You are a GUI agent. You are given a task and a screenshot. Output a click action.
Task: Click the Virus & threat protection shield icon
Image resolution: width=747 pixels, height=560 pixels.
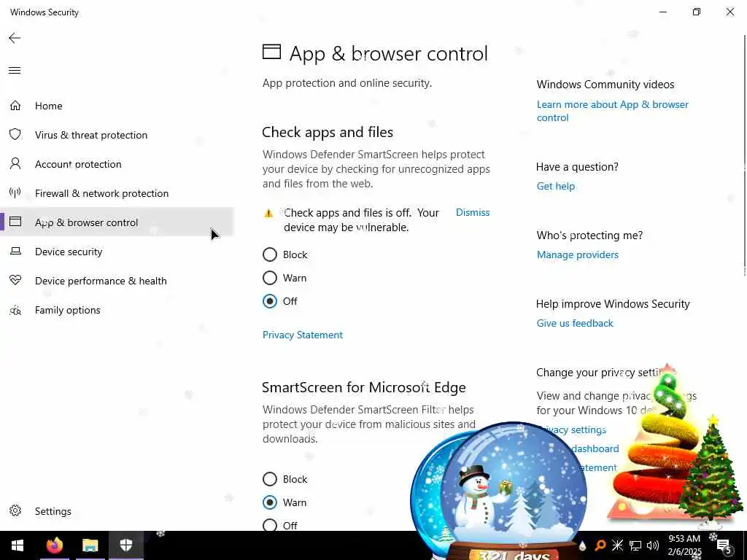15,134
